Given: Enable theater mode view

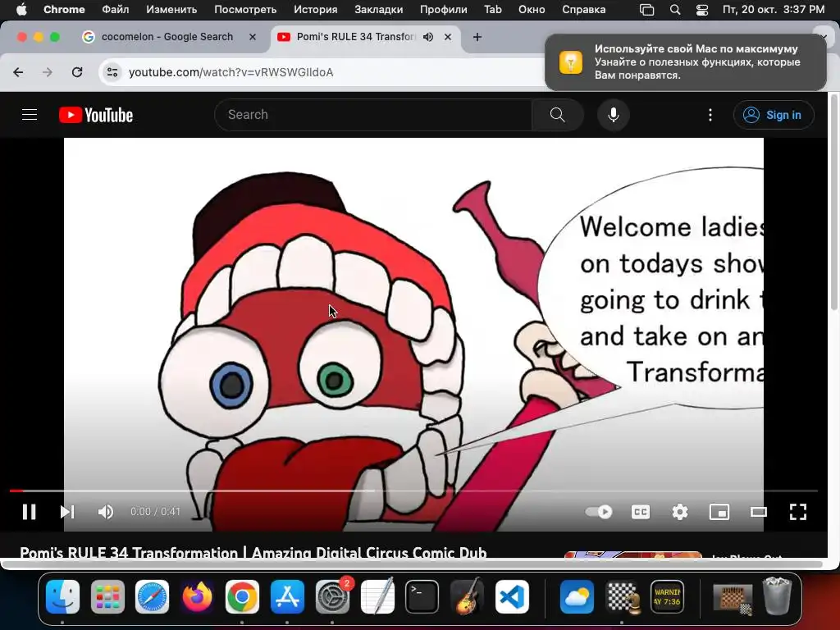Looking at the screenshot, I should [x=759, y=512].
